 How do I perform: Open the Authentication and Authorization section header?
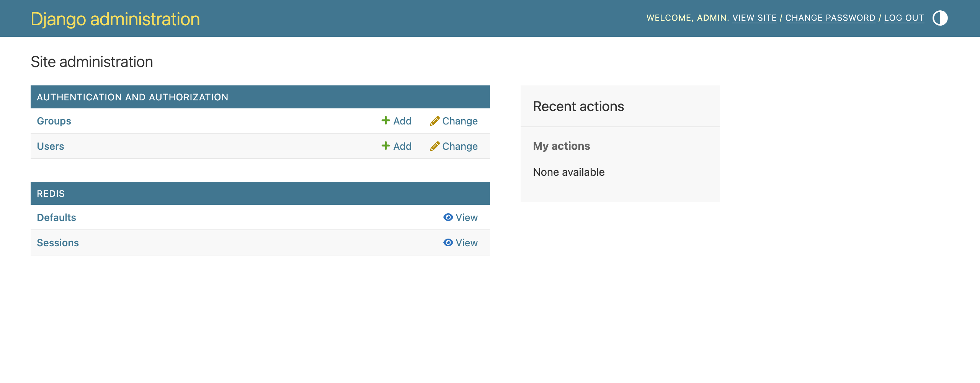pyautogui.click(x=132, y=97)
